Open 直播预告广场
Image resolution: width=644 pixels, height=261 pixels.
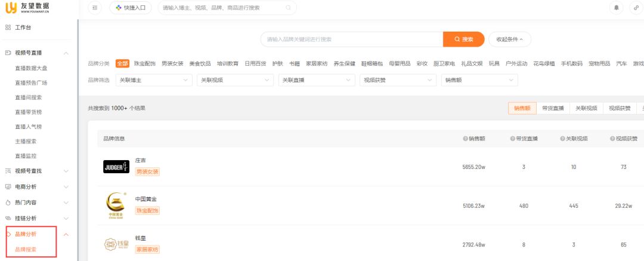tap(31, 83)
